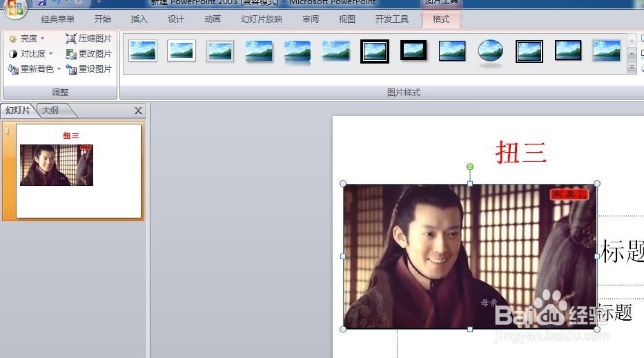The height and width of the screenshot is (358, 644).
Task: Apply the third metal frame picture style
Action: (x=220, y=51)
